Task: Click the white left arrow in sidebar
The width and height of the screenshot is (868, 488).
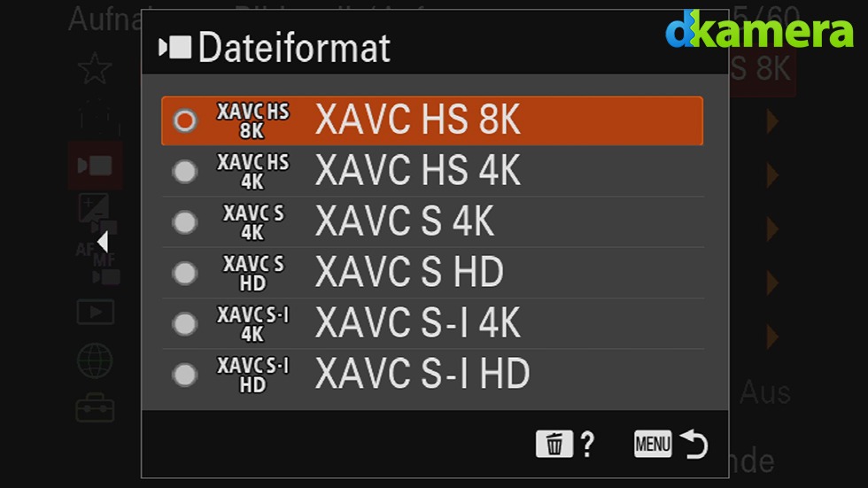Action: (x=103, y=242)
